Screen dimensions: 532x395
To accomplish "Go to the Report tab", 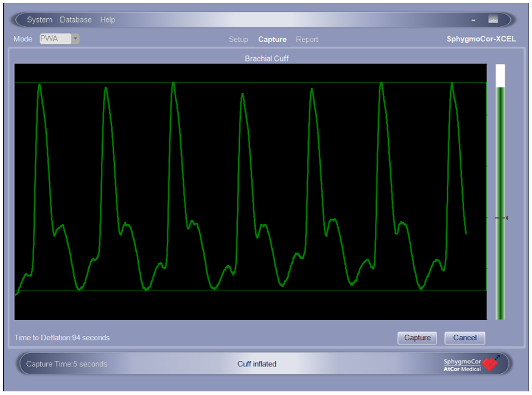I will pyautogui.click(x=307, y=40).
